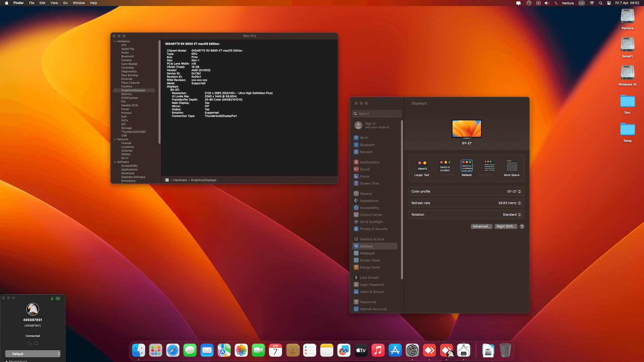Open Bluetooth settings in sidebar

click(x=375, y=145)
